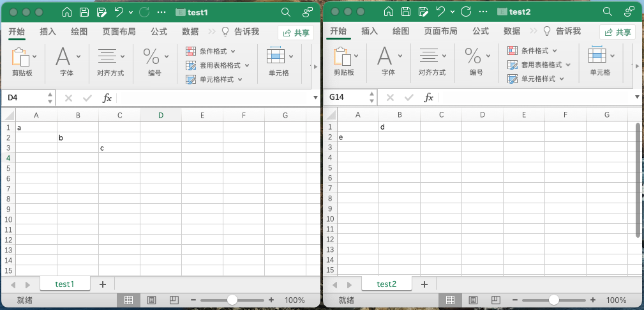This screenshot has height=310, width=644.
Task: Click vertical scrollbar in test2 window
Action: click(638, 180)
